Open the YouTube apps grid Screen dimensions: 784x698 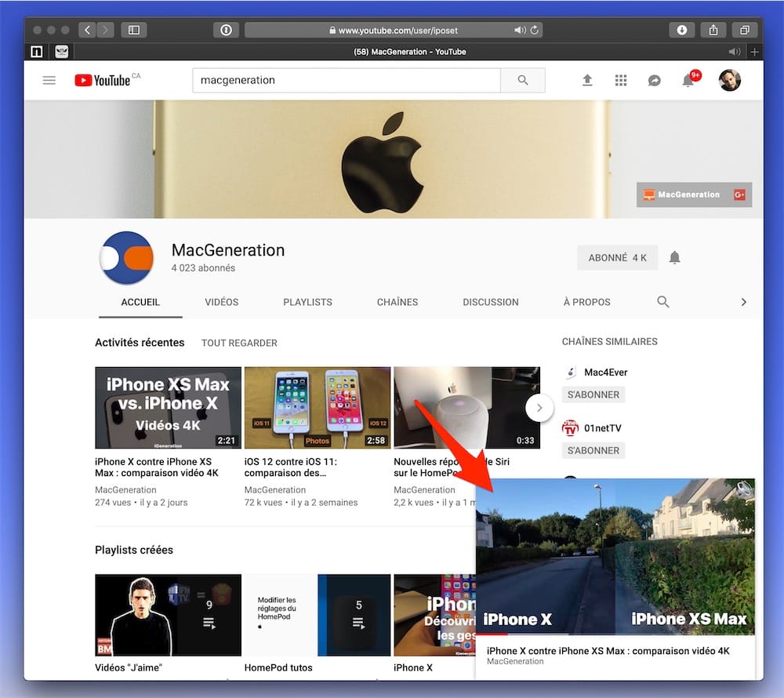click(x=620, y=80)
